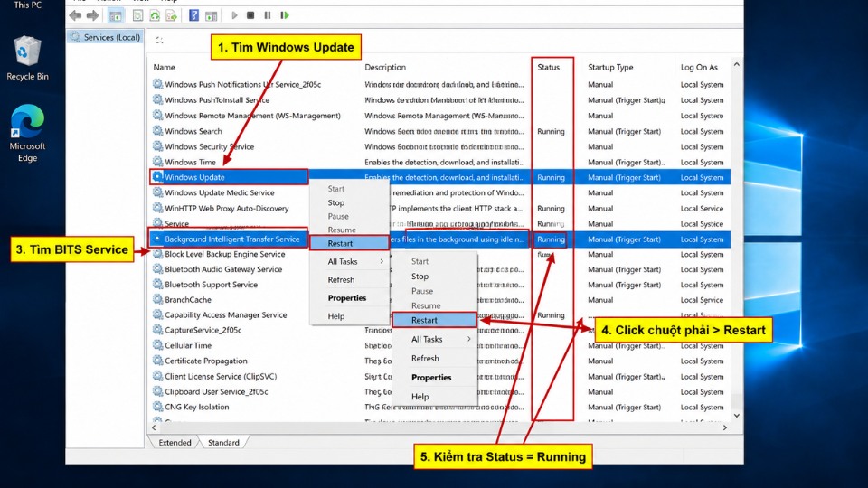
Task: Choose Restart in the Windows Update context menu
Action: pyautogui.click(x=349, y=243)
